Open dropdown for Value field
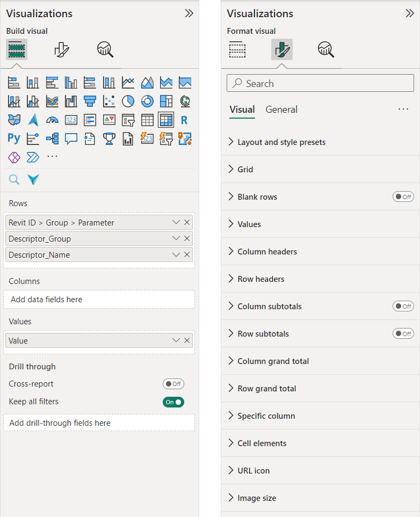 176,340
